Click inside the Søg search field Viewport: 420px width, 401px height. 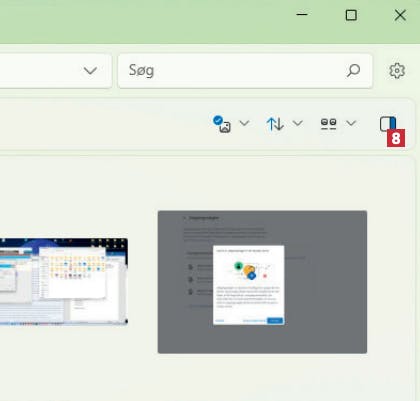click(245, 71)
